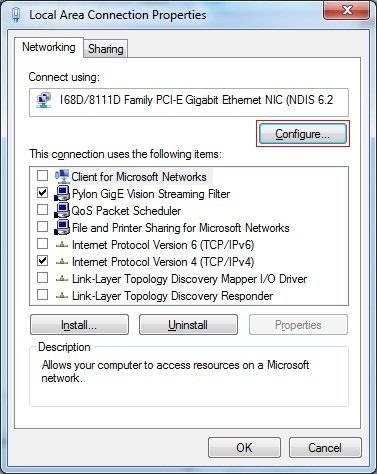Uncheck Pylon GigE Vision Streaming Filter

pyautogui.click(x=42, y=192)
